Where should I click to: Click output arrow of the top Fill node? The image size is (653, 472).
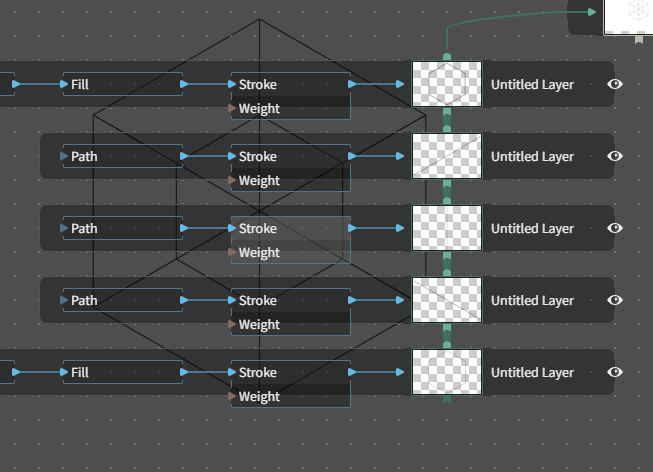[184, 84]
